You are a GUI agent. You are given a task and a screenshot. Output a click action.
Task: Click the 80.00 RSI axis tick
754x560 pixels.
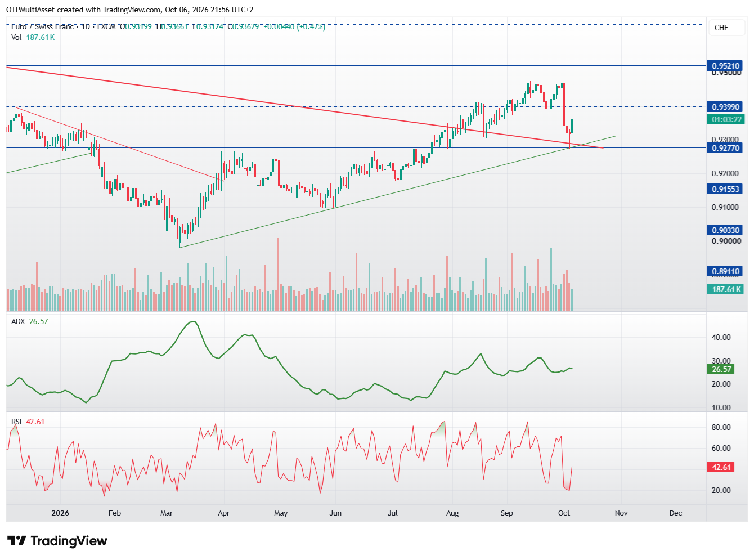[721, 427]
